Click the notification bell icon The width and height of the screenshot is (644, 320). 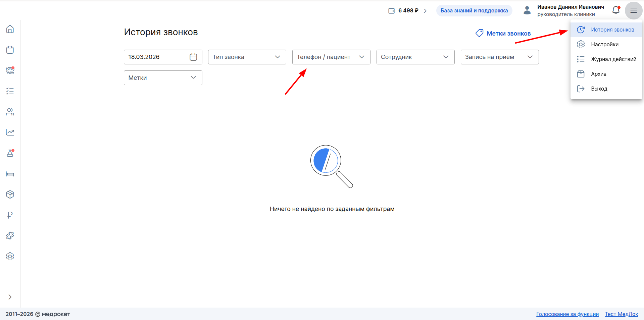coord(616,10)
